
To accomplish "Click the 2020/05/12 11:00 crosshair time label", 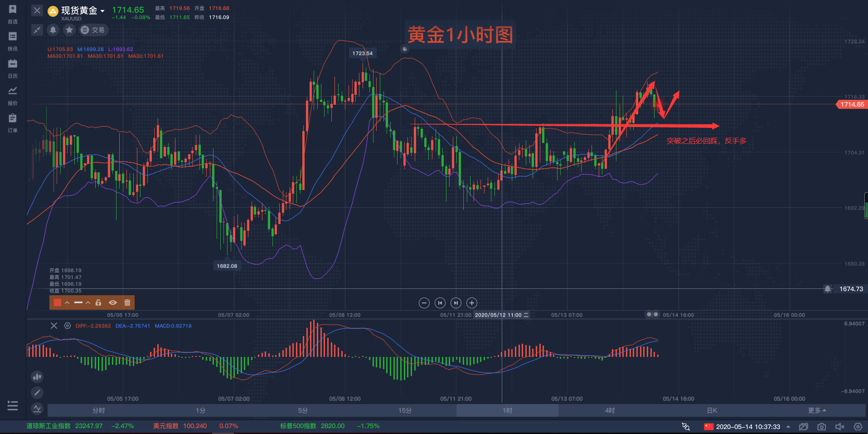I will (x=501, y=315).
